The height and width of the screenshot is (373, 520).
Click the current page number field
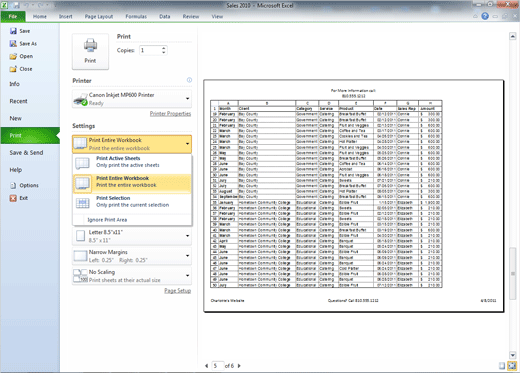tap(218, 366)
